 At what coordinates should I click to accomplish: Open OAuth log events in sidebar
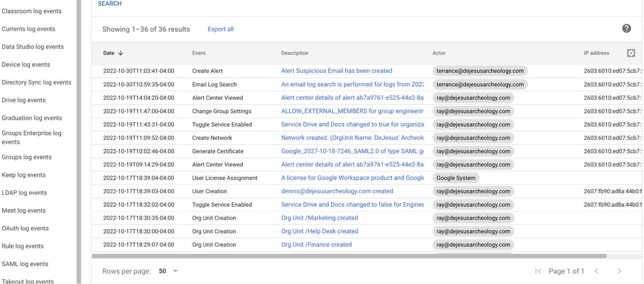click(25, 228)
